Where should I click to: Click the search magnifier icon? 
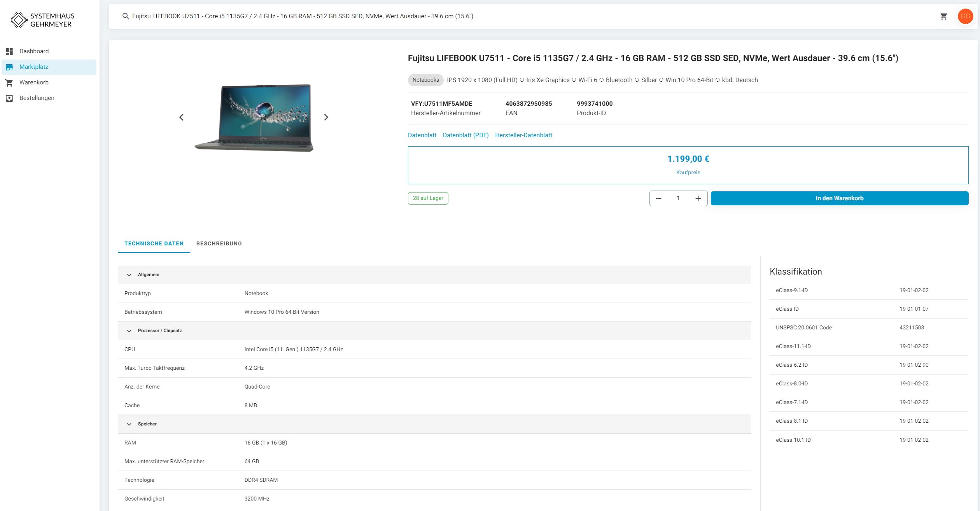(126, 16)
